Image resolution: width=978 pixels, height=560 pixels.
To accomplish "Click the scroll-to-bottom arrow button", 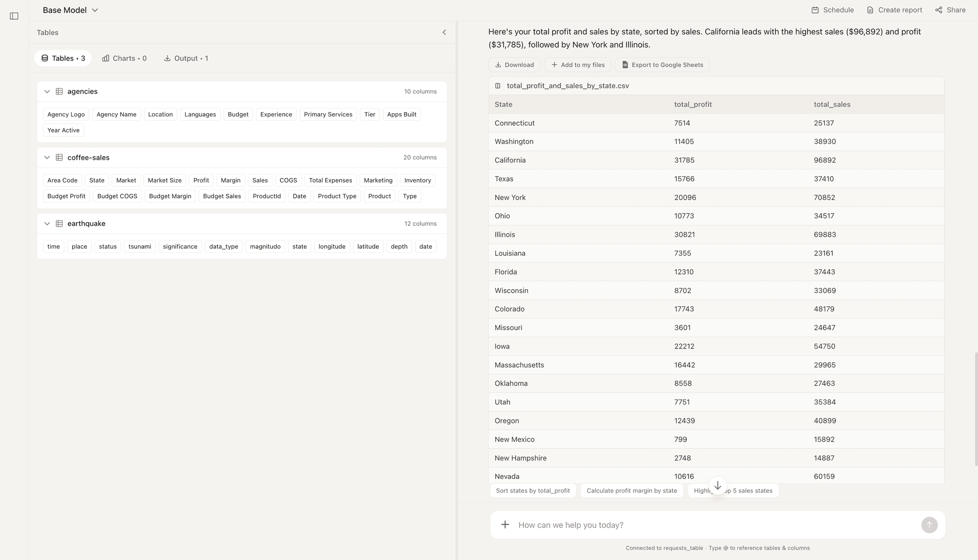I will tap(717, 486).
